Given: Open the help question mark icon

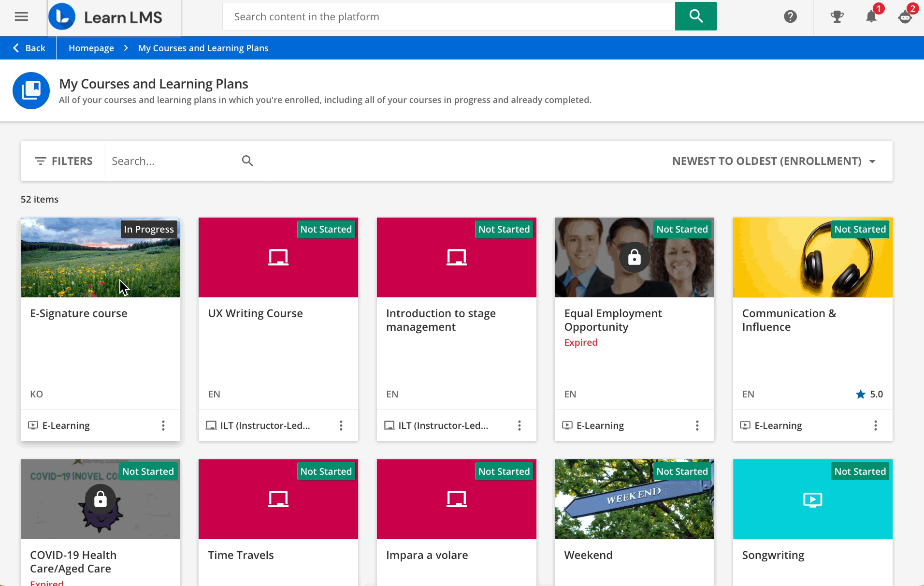Looking at the screenshot, I should pos(790,16).
